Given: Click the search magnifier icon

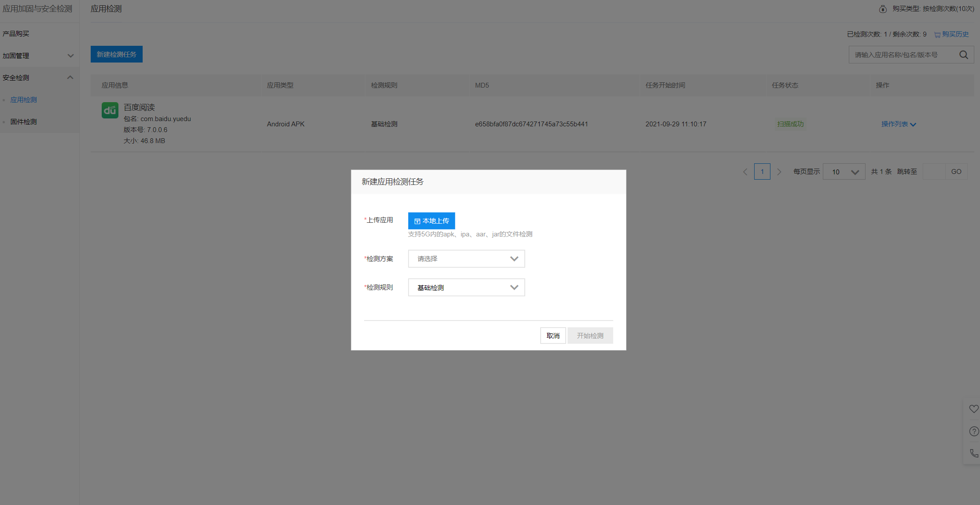Looking at the screenshot, I should tap(963, 55).
